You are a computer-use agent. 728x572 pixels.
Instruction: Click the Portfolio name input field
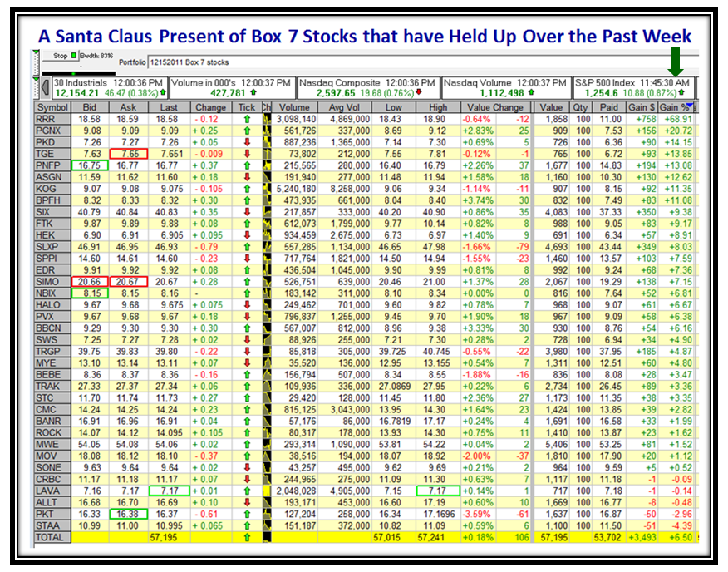(421, 62)
